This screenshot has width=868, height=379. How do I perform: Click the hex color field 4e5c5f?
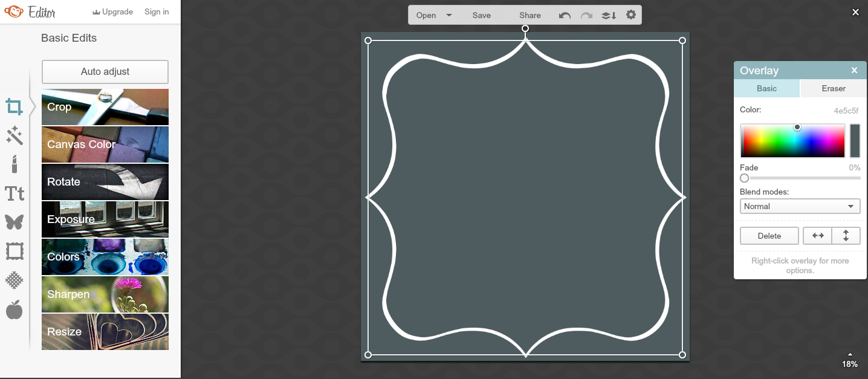pos(846,111)
